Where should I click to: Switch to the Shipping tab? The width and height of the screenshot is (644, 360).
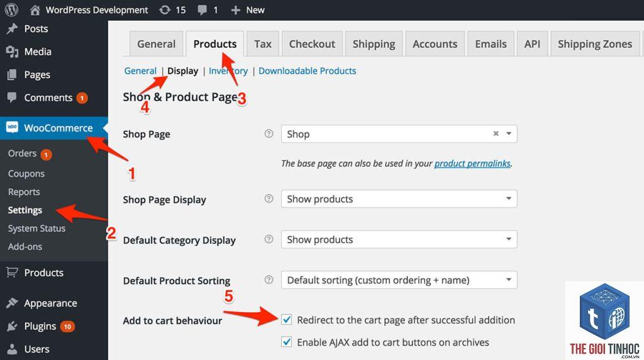coord(374,44)
